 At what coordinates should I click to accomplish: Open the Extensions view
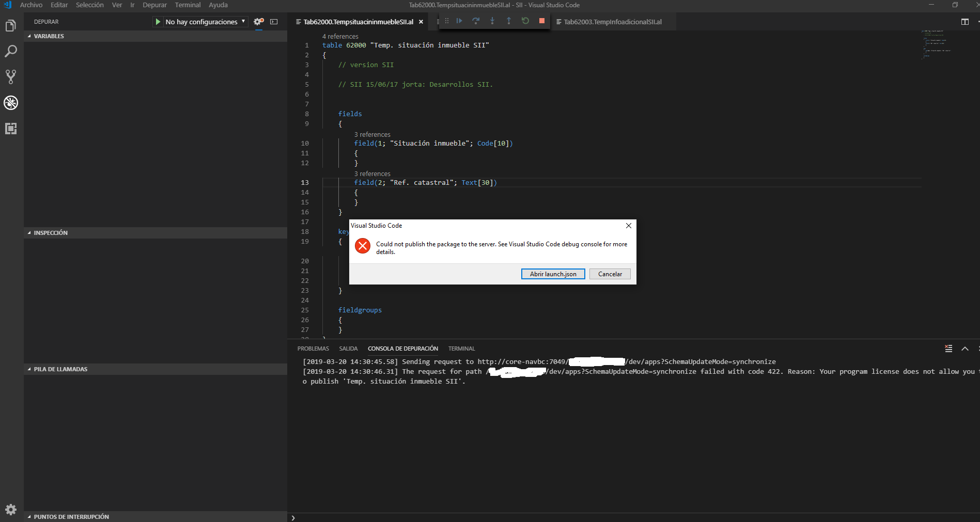click(x=10, y=129)
